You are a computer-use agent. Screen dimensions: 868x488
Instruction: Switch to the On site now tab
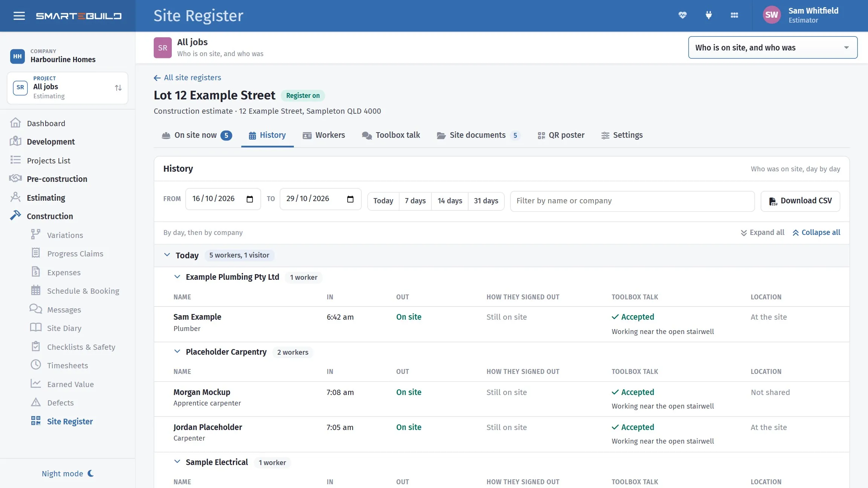[x=197, y=135]
